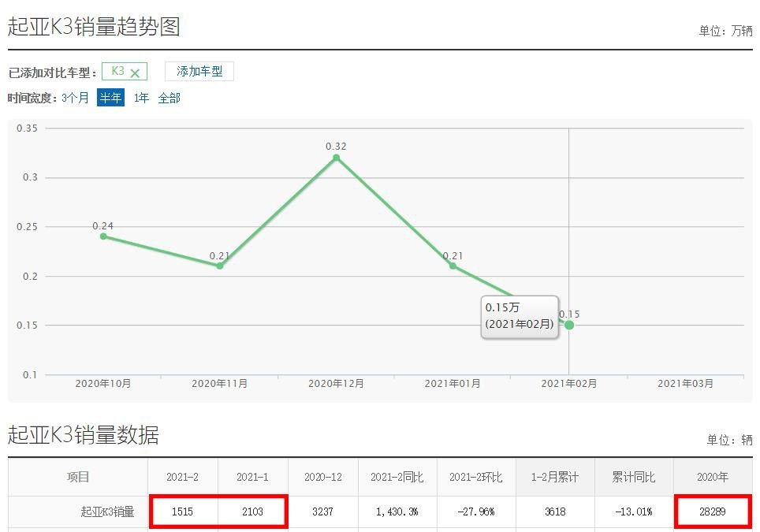Click the 2103 sales cell
Image resolution: width=760 pixels, height=532 pixels.
[x=252, y=512]
